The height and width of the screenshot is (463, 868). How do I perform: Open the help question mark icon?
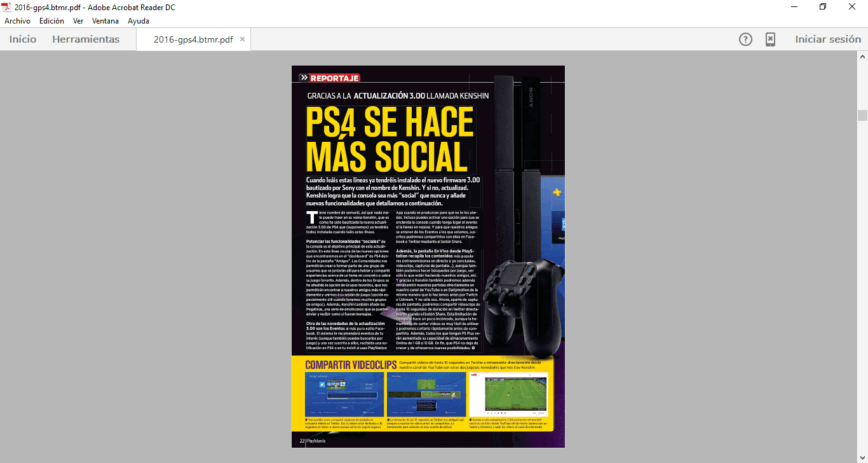coord(745,39)
